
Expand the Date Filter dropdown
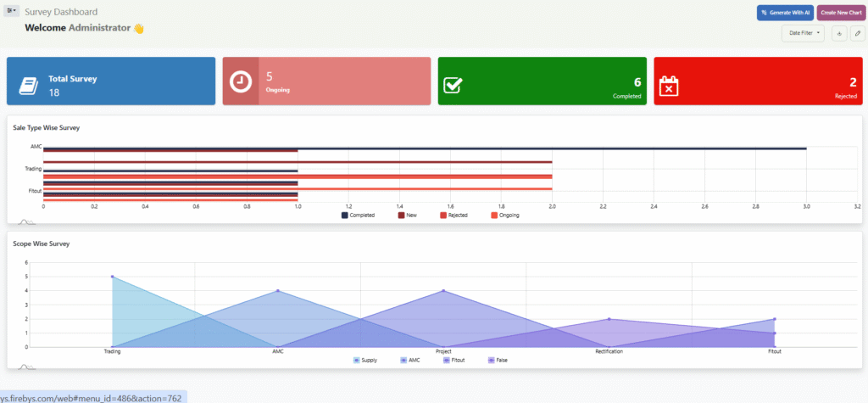coord(803,33)
